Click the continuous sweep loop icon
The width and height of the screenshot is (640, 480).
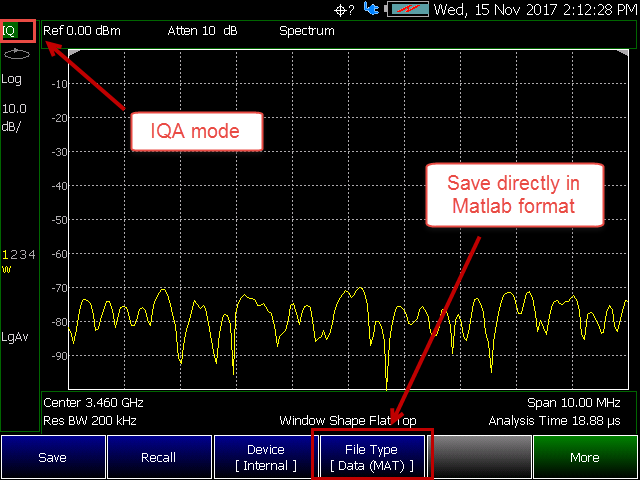click(17, 54)
